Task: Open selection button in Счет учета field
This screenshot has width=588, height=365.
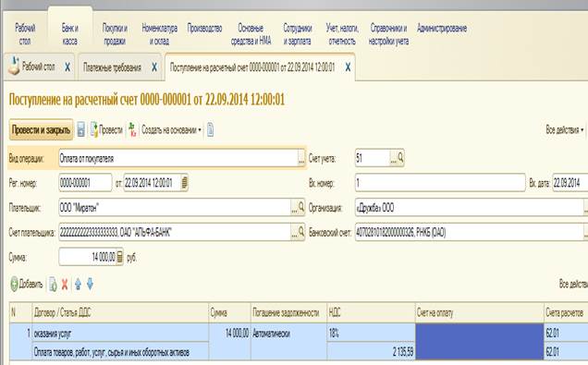Action: pos(393,158)
